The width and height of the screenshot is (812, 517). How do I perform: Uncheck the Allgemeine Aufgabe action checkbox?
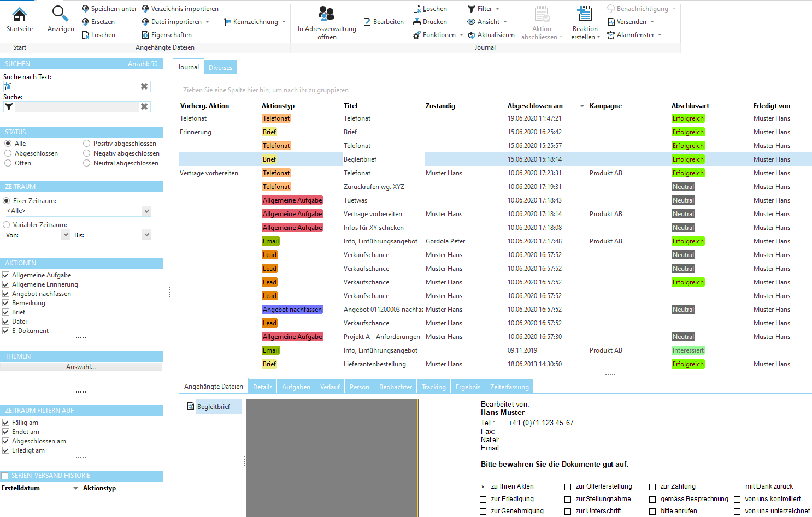(6, 275)
